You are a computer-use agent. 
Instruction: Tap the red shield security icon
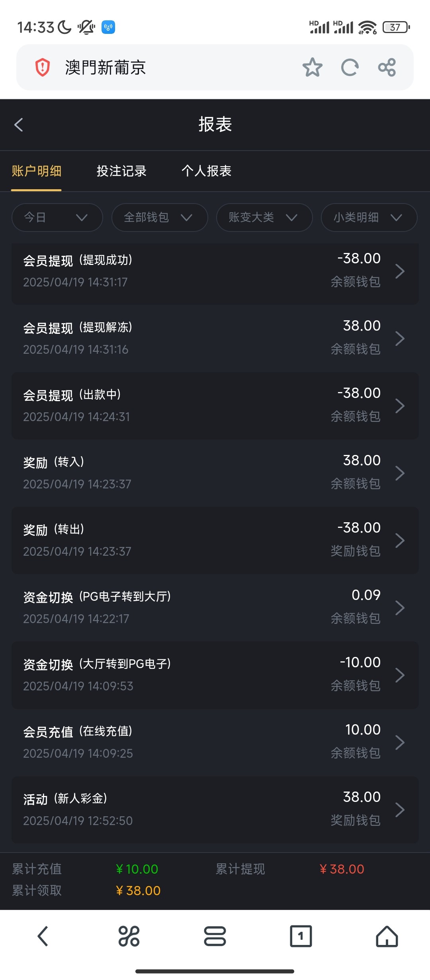point(43,67)
